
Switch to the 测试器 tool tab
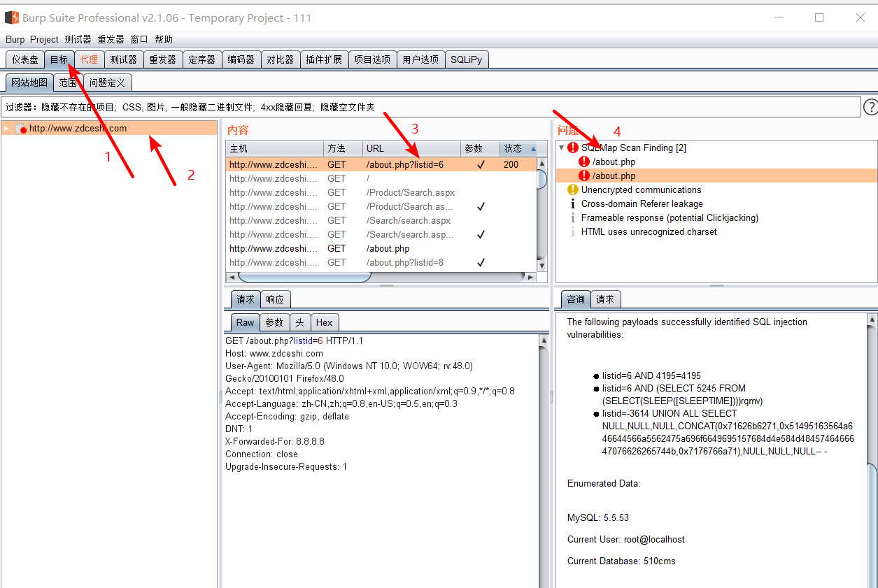[x=123, y=59]
